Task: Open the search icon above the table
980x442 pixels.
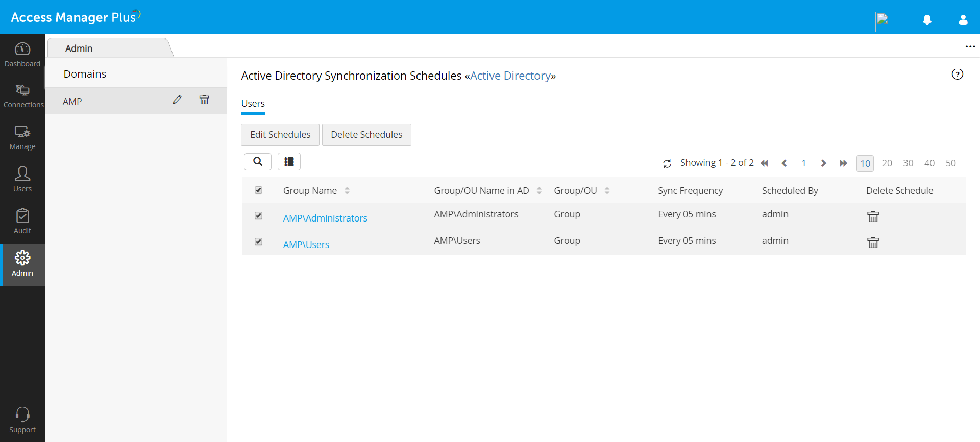Action: (x=258, y=162)
